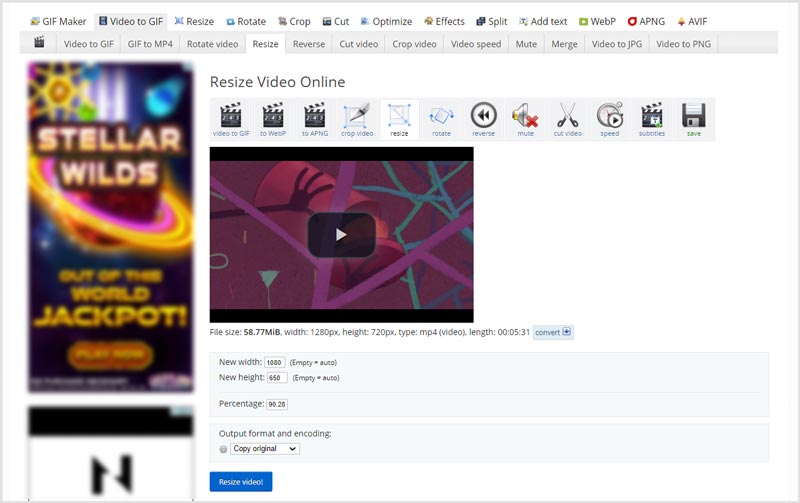Open the AVIF tool
800x503 pixels.
coord(692,21)
